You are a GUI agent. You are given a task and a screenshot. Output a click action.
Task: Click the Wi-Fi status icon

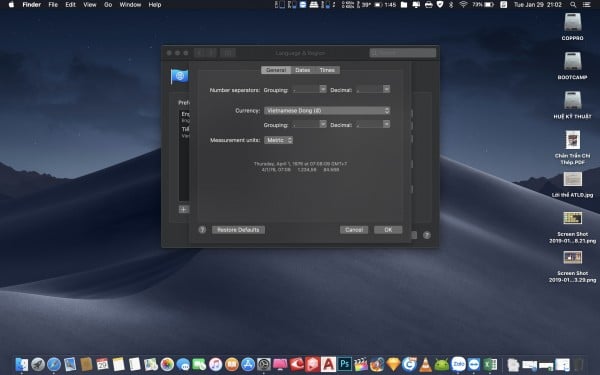(x=463, y=5)
